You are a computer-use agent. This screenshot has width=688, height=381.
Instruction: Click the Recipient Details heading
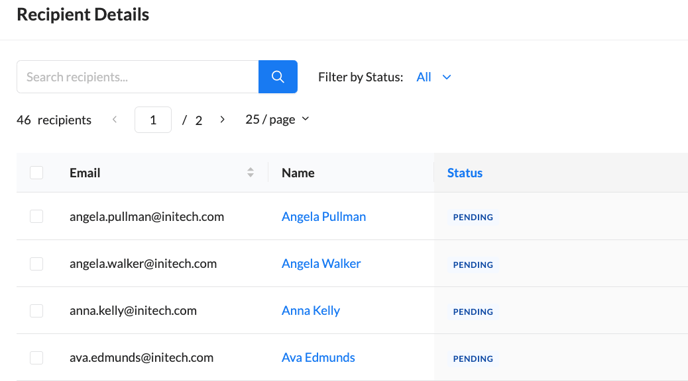click(83, 14)
